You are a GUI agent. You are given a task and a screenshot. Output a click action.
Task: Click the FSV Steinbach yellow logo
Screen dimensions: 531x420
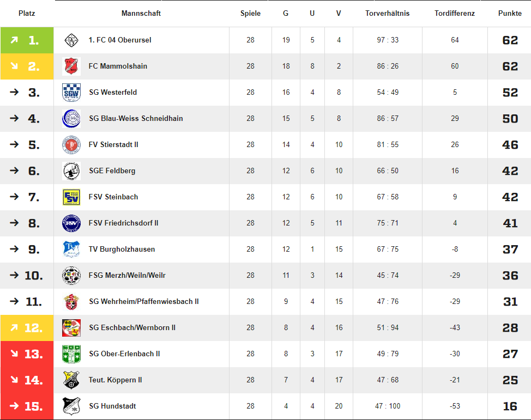pyautogui.click(x=71, y=197)
